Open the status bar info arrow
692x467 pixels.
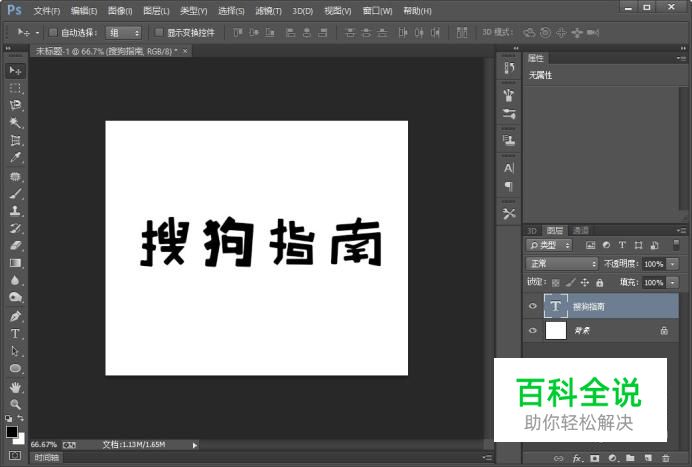click(x=195, y=445)
